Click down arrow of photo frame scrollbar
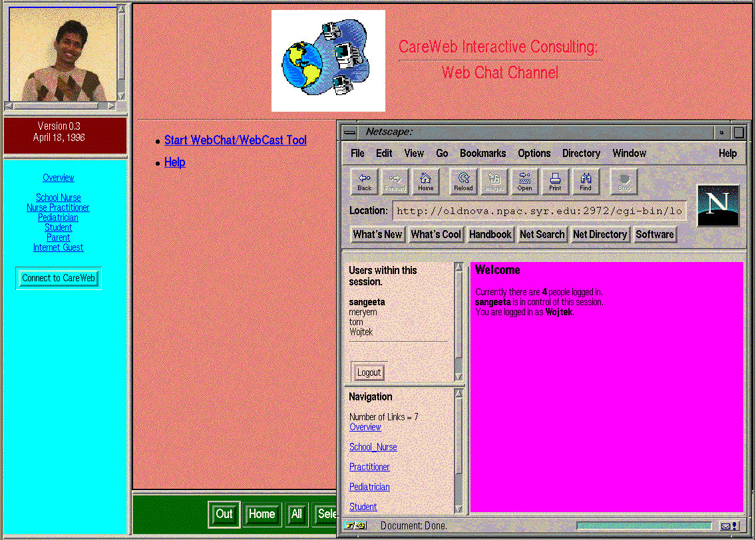This screenshot has height=540, width=756. 122,96
